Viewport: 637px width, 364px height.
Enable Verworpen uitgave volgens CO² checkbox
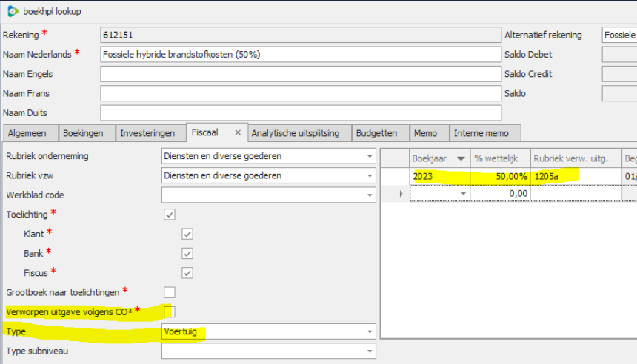[170, 311]
